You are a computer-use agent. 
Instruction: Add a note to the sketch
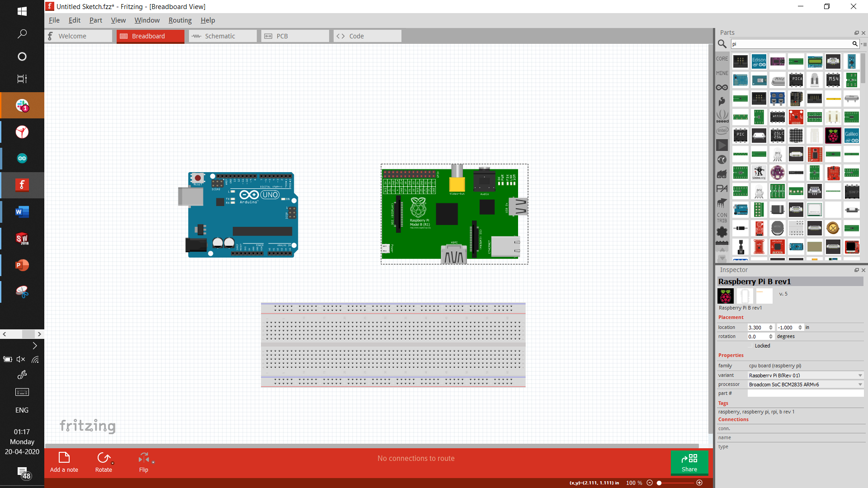[x=64, y=462]
